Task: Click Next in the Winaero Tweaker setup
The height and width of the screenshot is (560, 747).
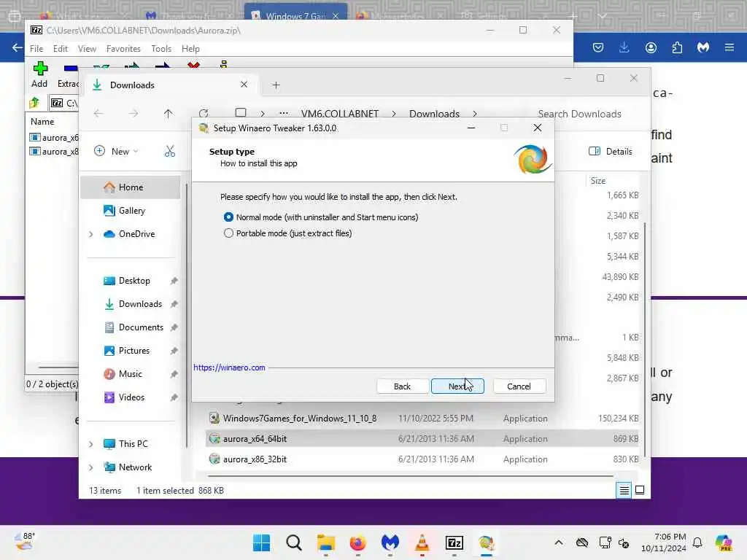Action: [x=457, y=386]
